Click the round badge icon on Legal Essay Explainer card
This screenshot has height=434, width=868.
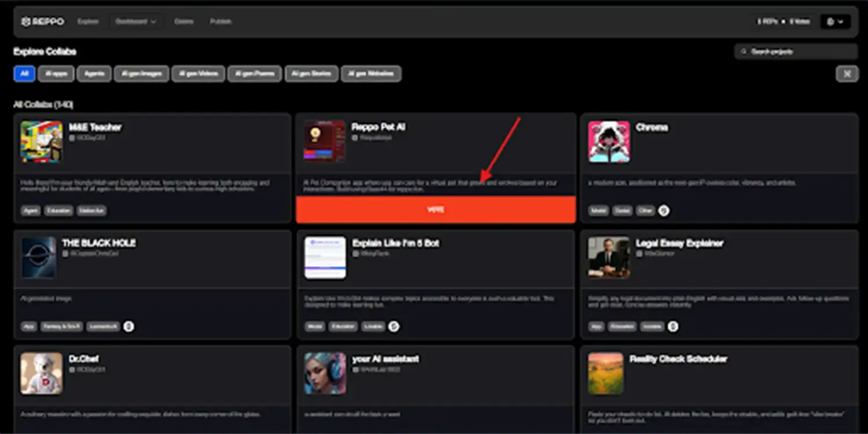(672, 326)
